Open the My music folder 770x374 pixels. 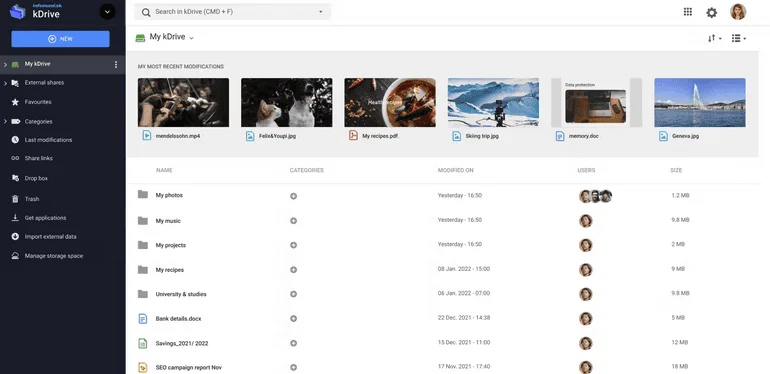pyautogui.click(x=168, y=221)
